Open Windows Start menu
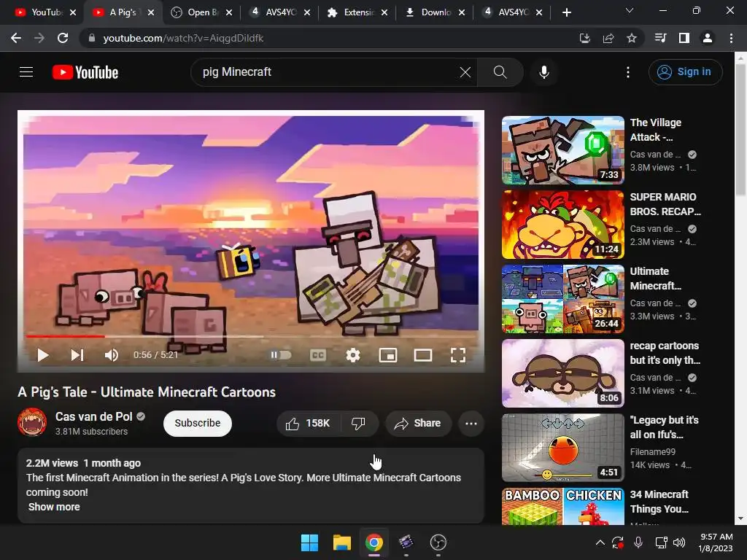Screen dimensions: 747x560 click(x=309, y=542)
